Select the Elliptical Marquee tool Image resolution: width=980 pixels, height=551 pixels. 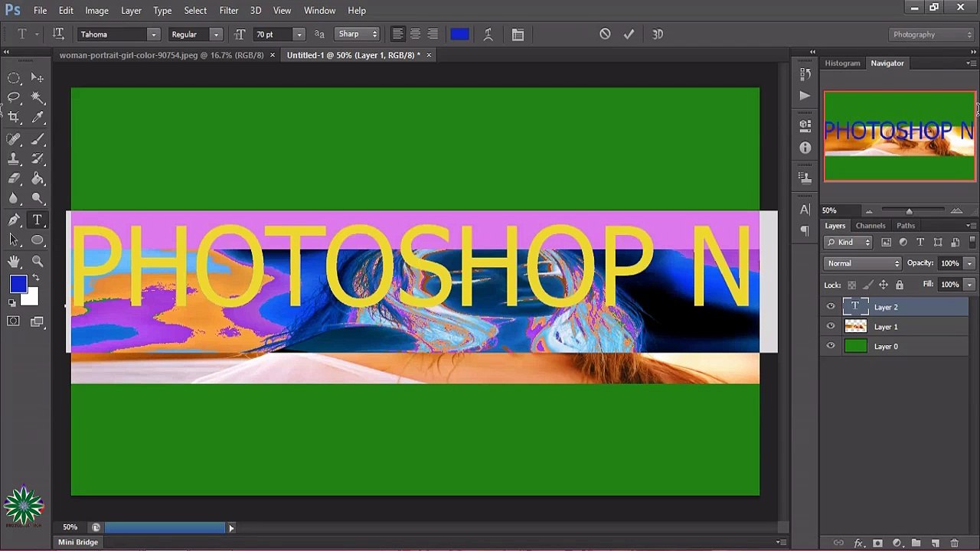(x=14, y=78)
